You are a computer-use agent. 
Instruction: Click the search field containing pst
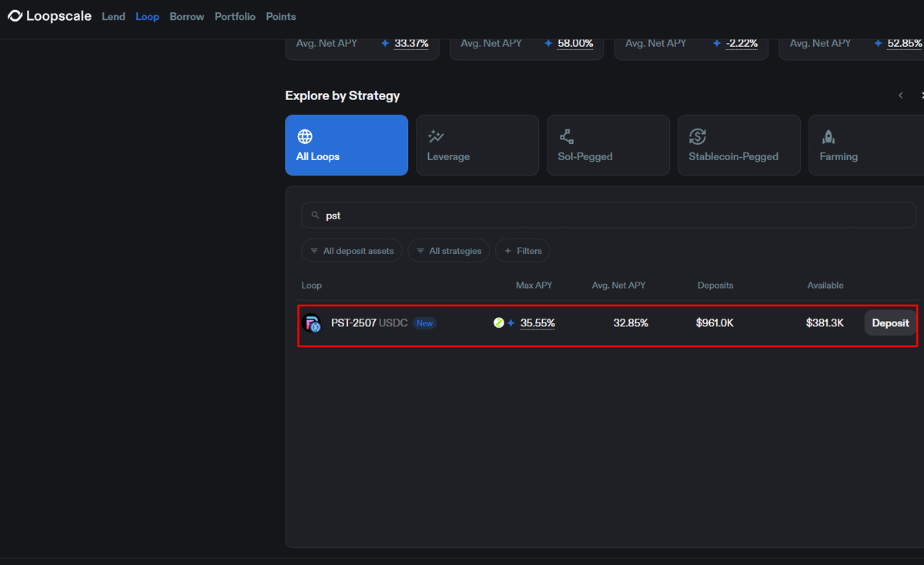[608, 216]
